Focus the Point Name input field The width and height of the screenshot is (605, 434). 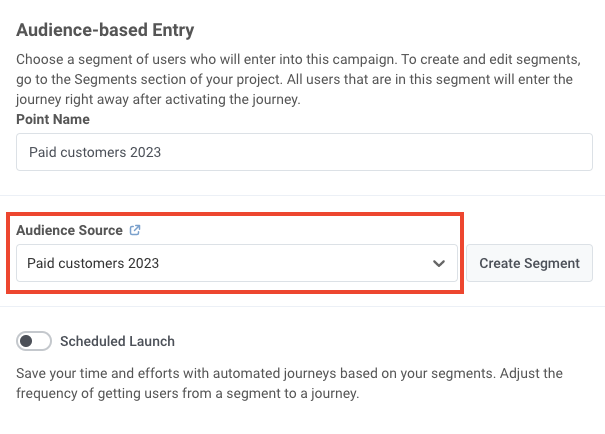304,153
